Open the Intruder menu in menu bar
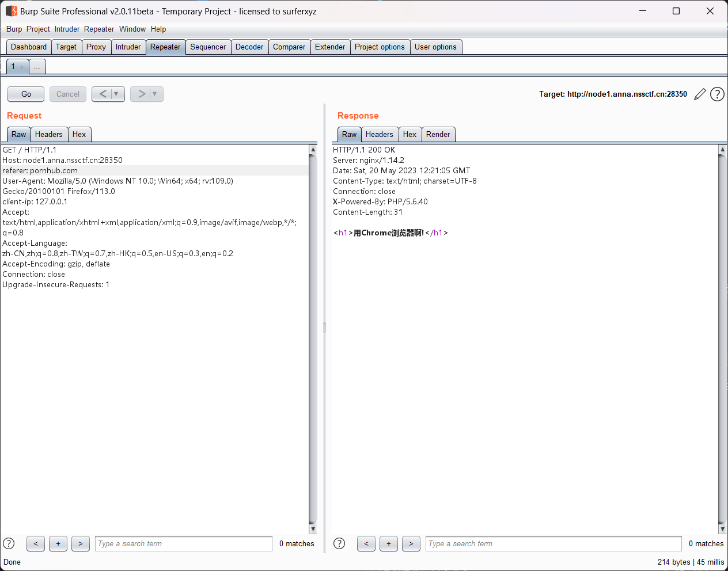Viewport: 728px width, 571px height. (x=67, y=29)
